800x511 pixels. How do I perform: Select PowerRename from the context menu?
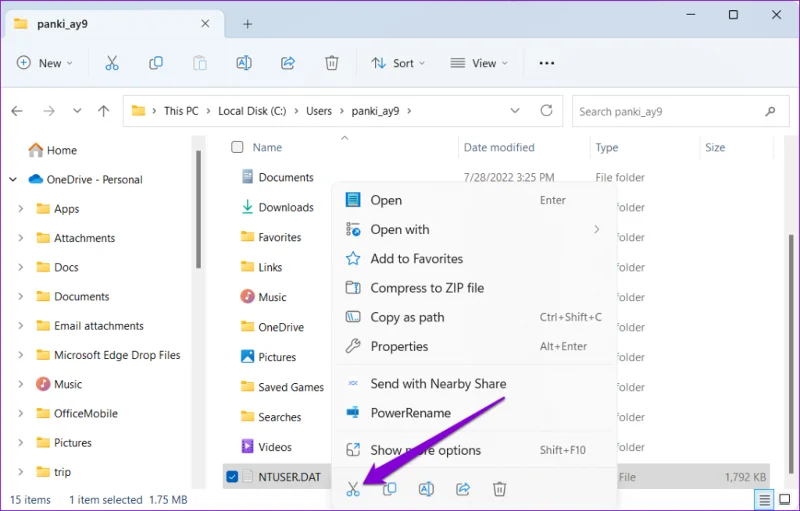coord(474,413)
